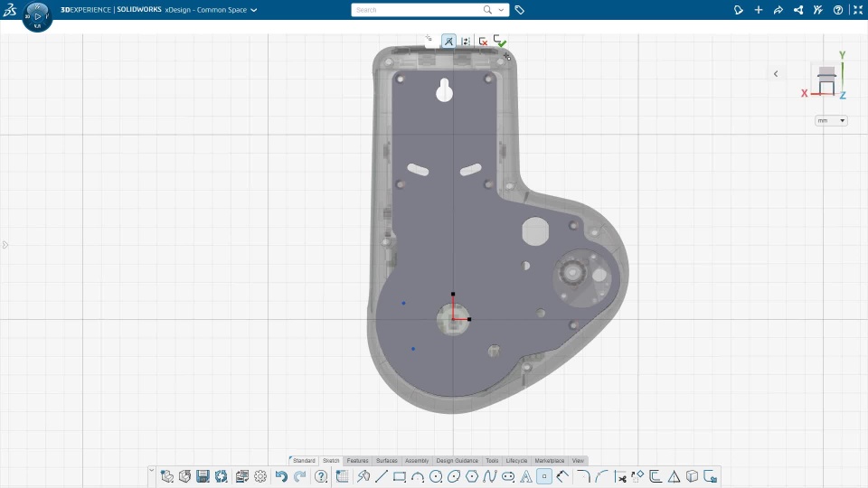Image resolution: width=868 pixels, height=488 pixels.
Task: Confirm sketch with green checkmark
Action: click(500, 42)
